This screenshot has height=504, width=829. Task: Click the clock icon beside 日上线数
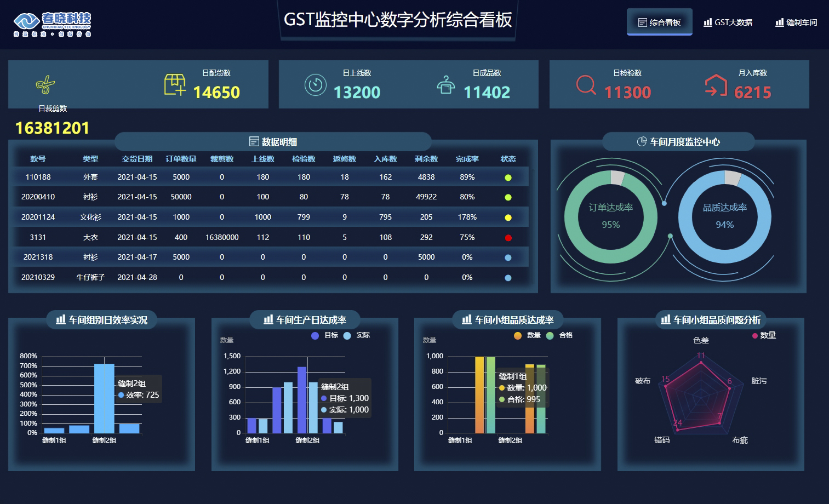coord(315,85)
